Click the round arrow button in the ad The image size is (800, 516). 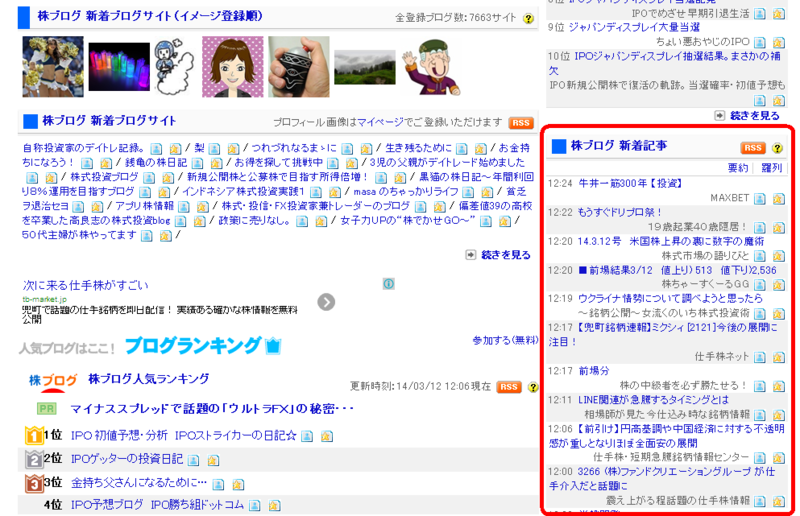point(326,302)
